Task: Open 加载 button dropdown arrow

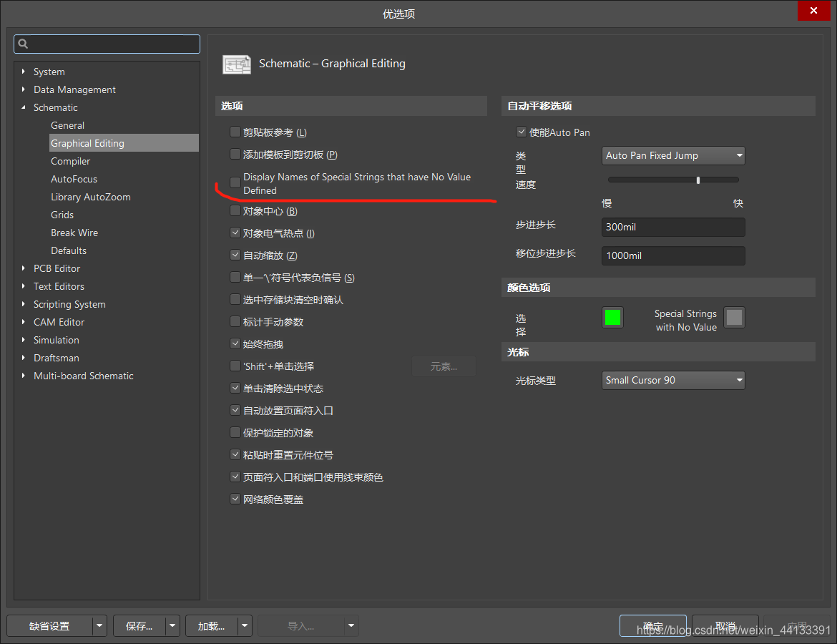Action: click(245, 626)
